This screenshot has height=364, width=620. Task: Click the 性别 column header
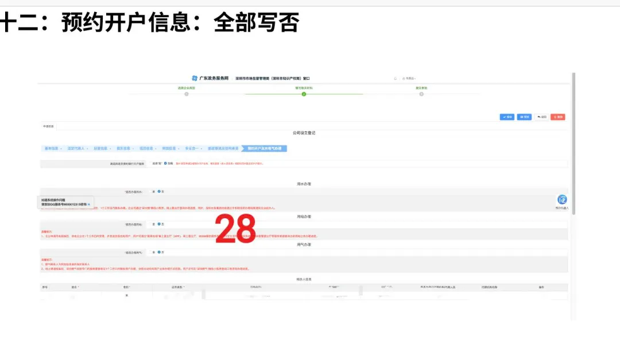pos(126,287)
